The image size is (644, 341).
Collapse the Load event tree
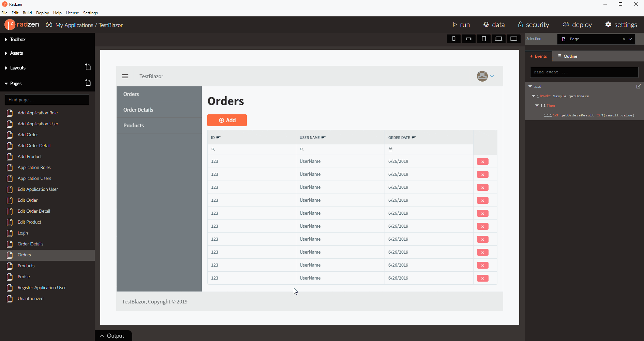click(x=530, y=86)
